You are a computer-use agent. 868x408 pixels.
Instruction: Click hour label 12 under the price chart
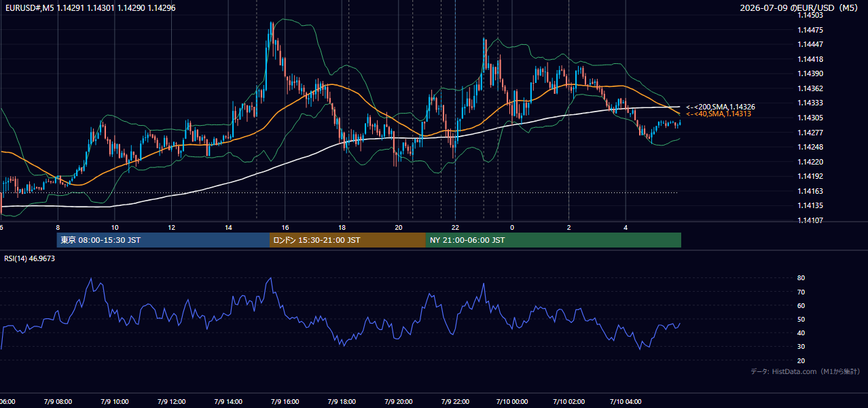[172, 227]
